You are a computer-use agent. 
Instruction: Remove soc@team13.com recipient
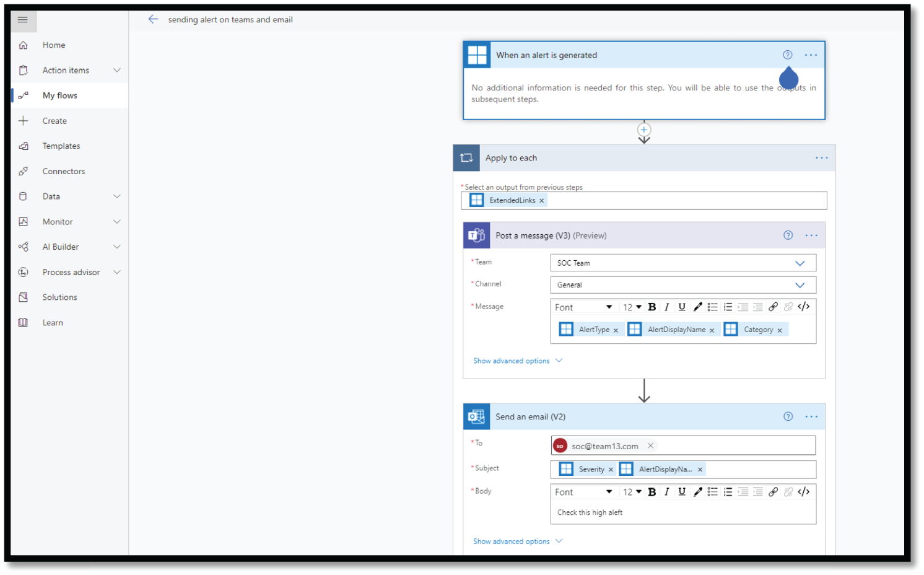coord(650,446)
